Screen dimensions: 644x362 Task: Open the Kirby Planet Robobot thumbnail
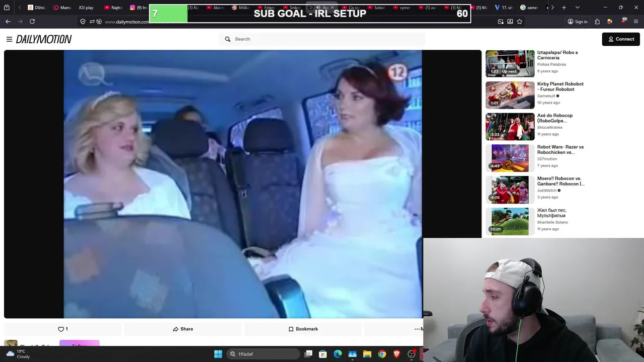(510, 95)
